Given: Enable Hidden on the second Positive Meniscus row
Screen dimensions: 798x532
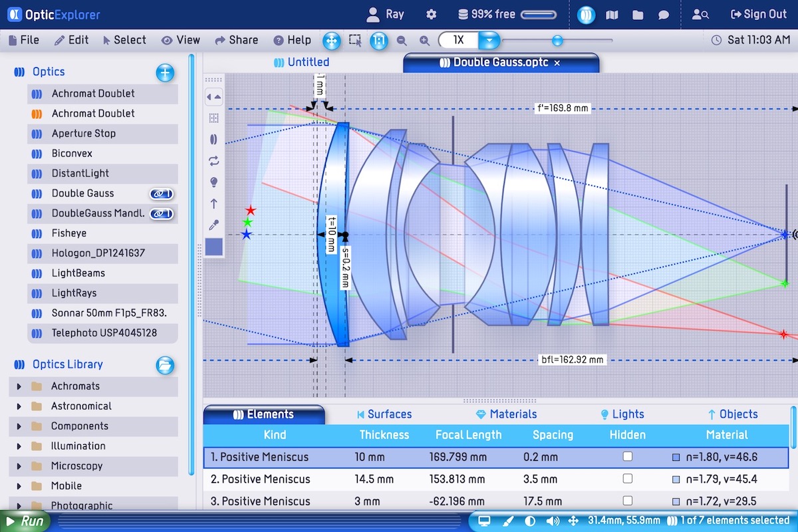Looking at the screenshot, I should (627, 479).
